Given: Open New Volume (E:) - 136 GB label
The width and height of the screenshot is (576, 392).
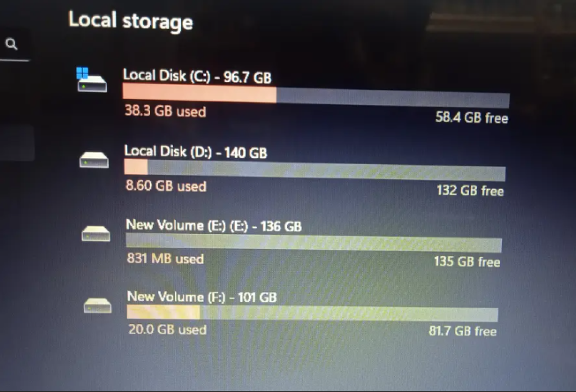Looking at the screenshot, I should tap(213, 226).
